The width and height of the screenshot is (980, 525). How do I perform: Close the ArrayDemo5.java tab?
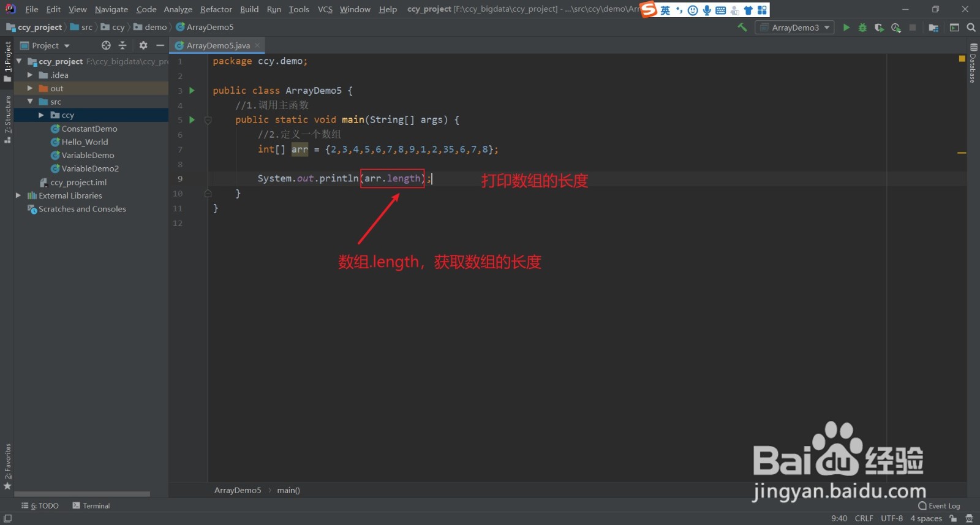click(x=257, y=45)
